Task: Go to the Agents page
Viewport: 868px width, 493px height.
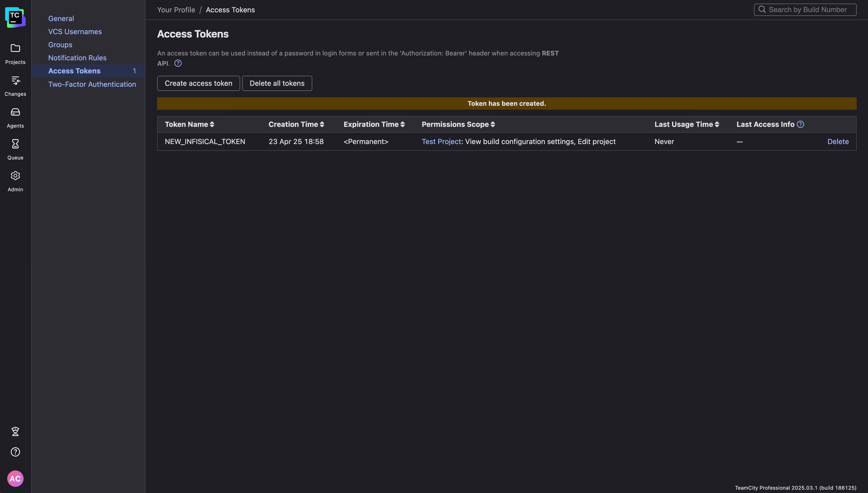Action: point(15,118)
